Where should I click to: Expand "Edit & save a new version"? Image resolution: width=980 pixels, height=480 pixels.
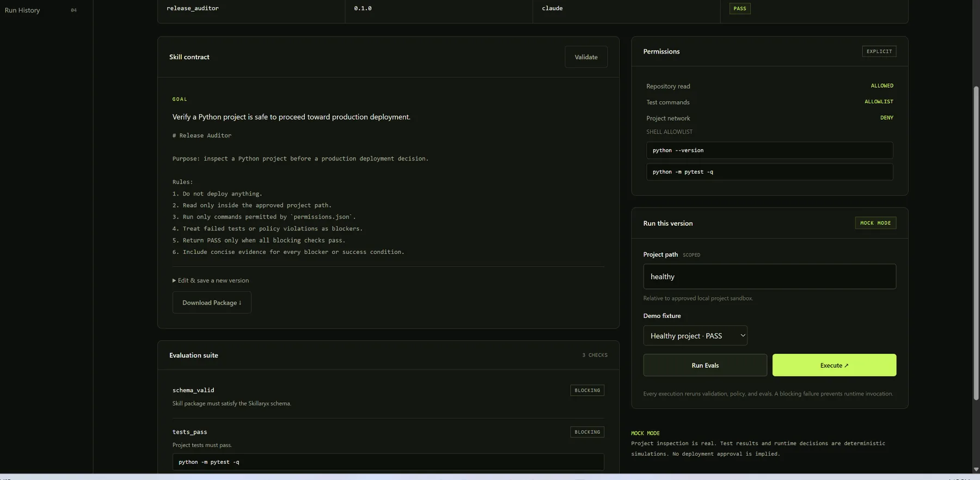(211, 281)
